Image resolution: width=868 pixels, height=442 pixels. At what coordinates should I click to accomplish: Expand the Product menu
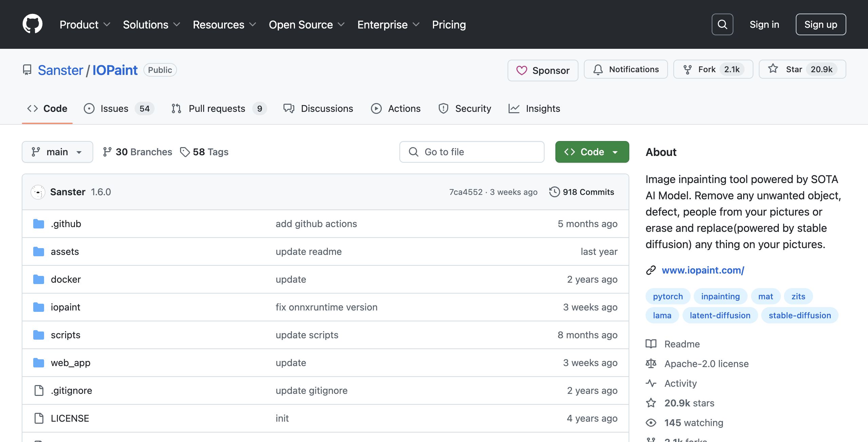click(85, 24)
